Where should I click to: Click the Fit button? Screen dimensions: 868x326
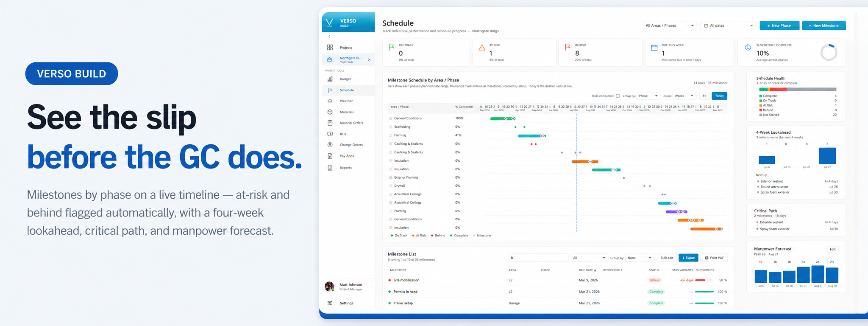704,96
